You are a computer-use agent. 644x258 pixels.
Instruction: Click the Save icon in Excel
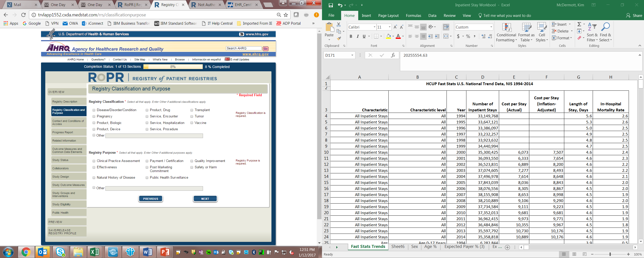[331, 5]
